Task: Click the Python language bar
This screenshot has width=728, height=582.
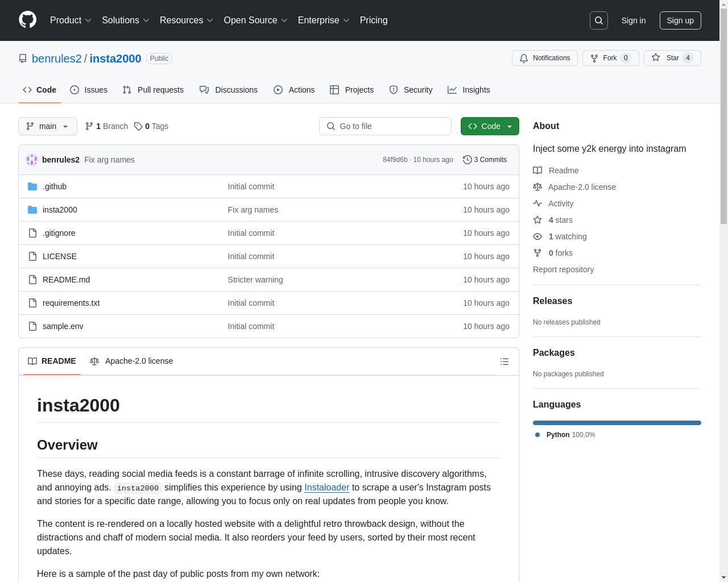Action: 617,423
